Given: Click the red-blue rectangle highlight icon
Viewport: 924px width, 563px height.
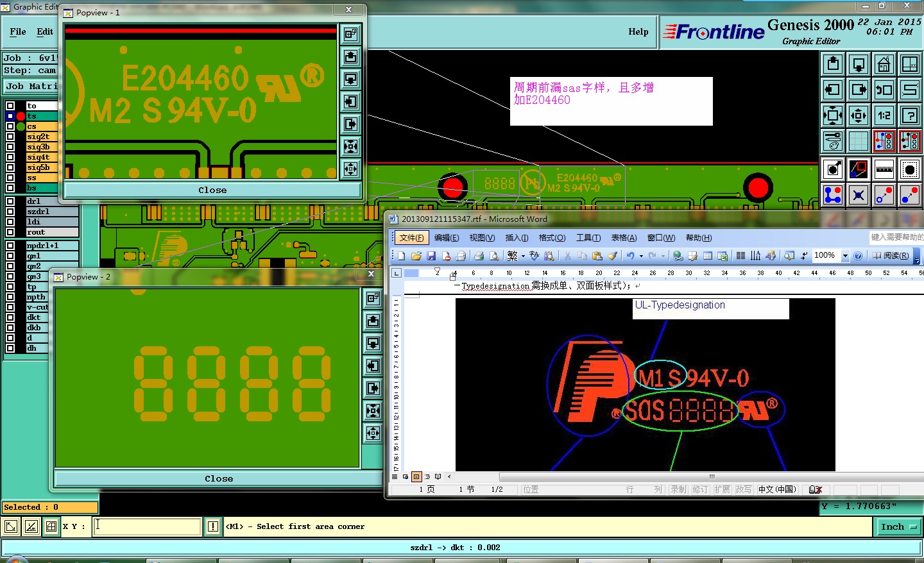Looking at the screenshot, I should 859,169.
